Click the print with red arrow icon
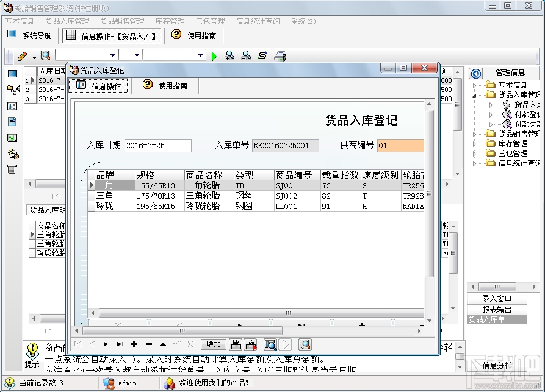This screenshot has height=392, width=545. pos(251,344)
